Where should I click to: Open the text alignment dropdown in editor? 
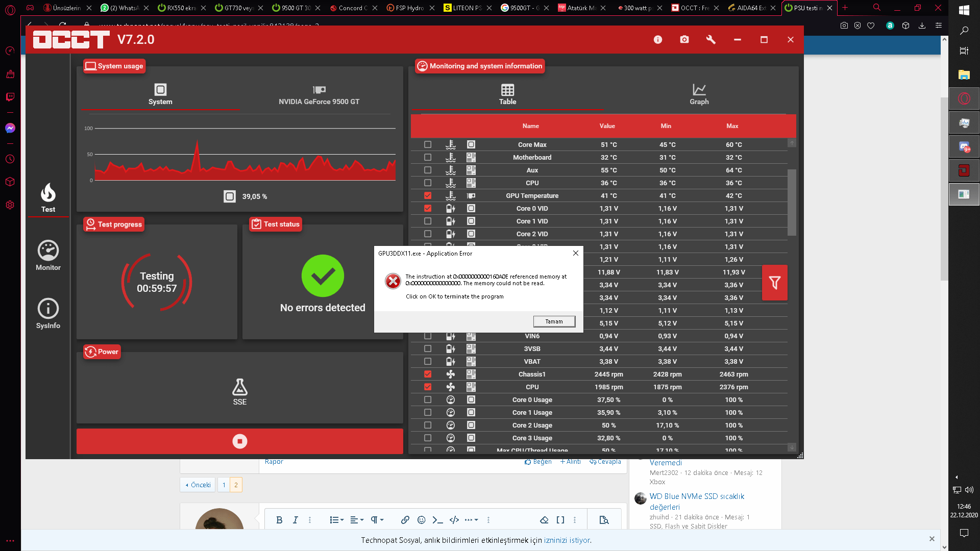point(357,520)
